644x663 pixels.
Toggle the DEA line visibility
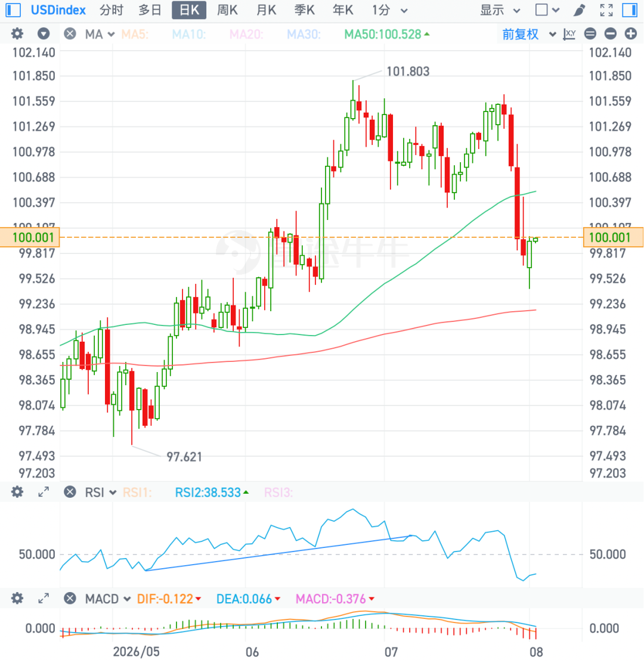pos(248,599)
